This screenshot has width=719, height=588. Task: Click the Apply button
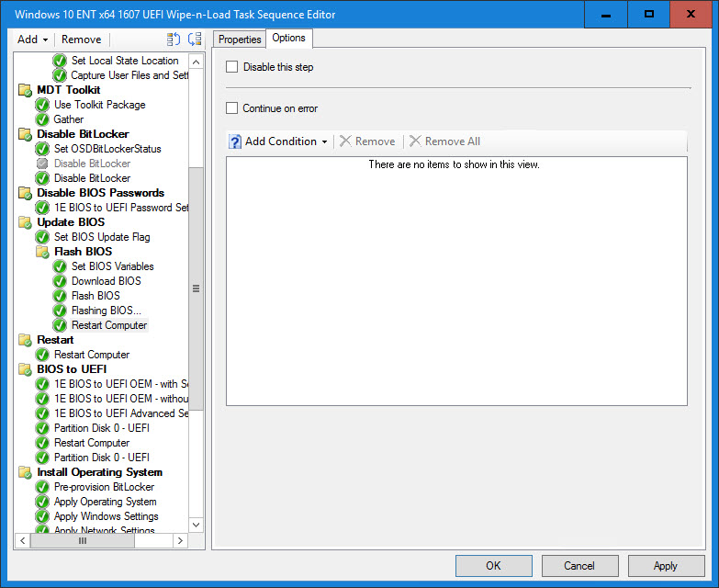[665, 566]
